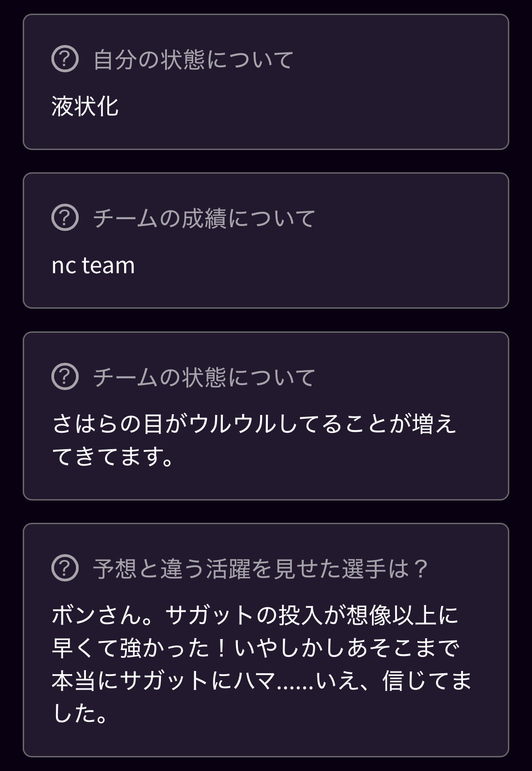Click the empty area right of てきてます。
532x771 pixels.
coord(336,456)
